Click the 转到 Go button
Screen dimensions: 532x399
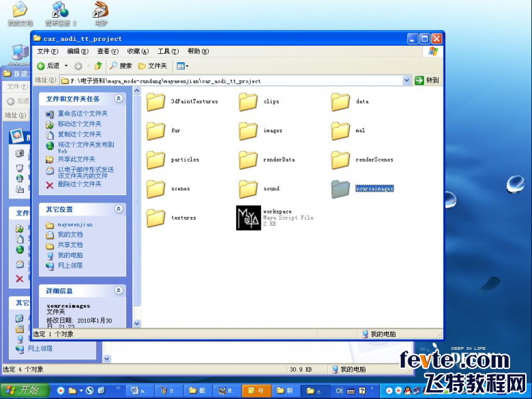[427, 80]
